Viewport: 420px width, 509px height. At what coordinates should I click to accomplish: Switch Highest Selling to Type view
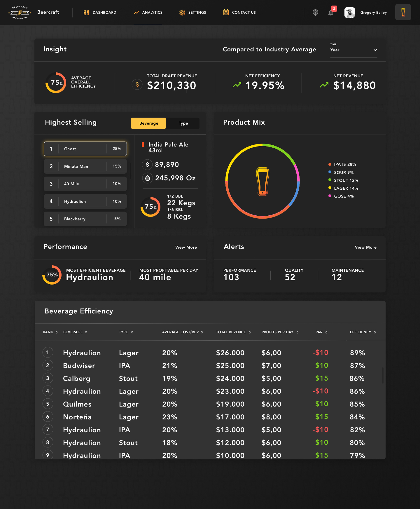point(183,123)
